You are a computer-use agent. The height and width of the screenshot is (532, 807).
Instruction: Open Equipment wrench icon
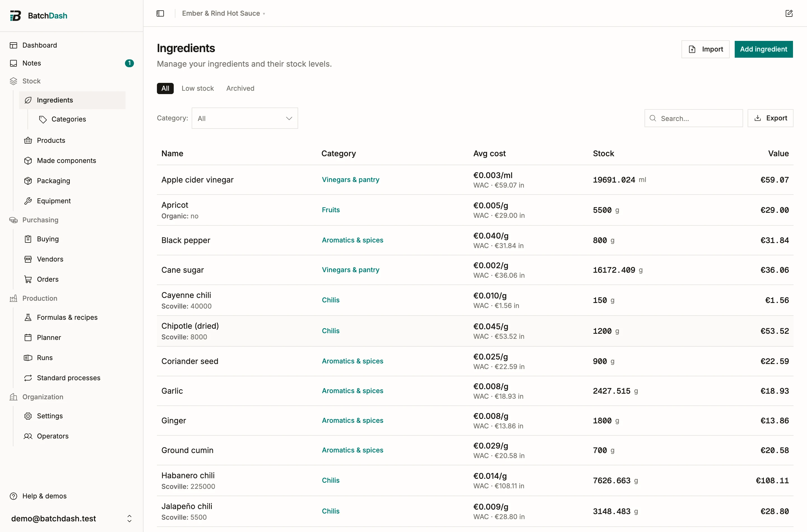click(28, 201)
